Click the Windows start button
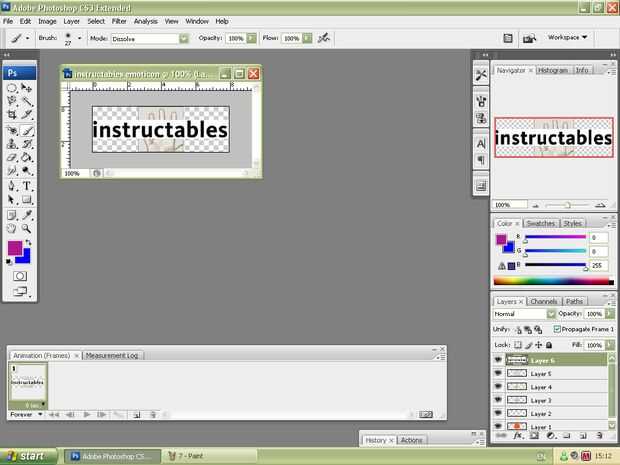Image resolution: width=620 pixels, height=465 pixels. pos(27,456)
